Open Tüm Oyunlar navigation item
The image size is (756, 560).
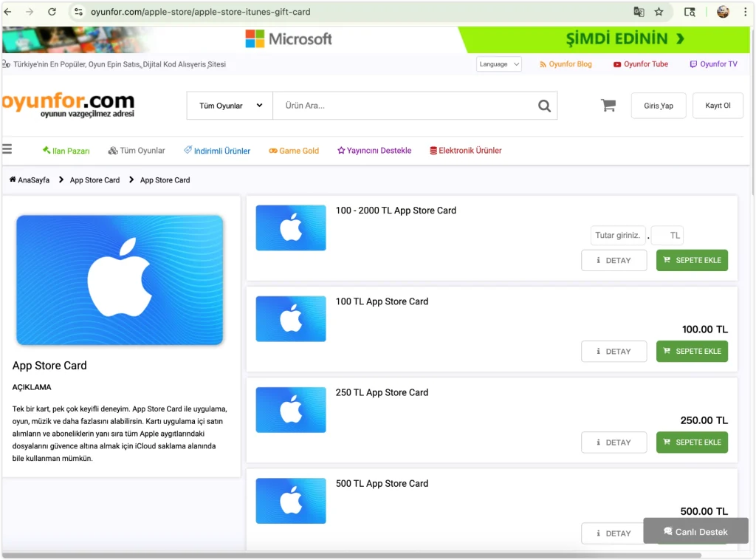[137, 151]
